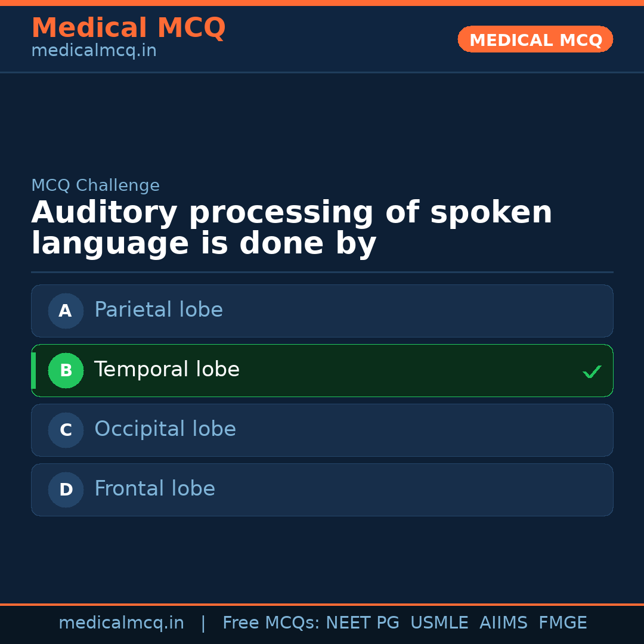Select the FMGE footer text

click(x=562, y=623)
